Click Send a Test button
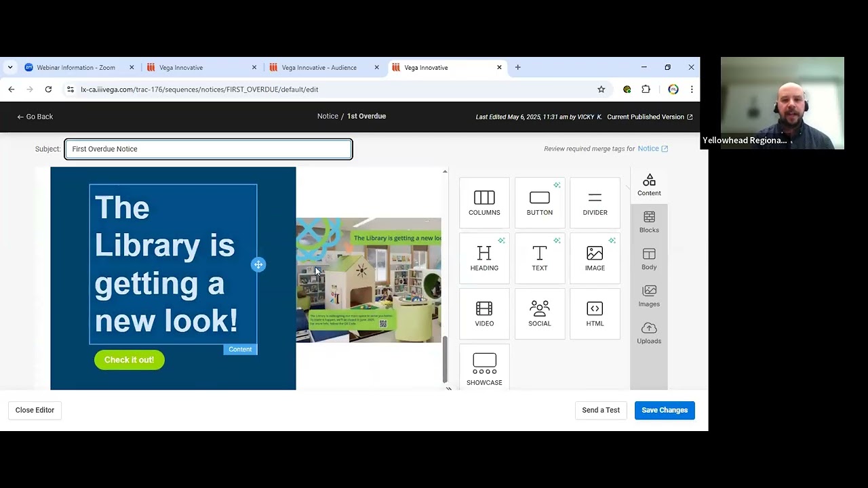Viewport: 868px width, 488px height. click(601, 410)
